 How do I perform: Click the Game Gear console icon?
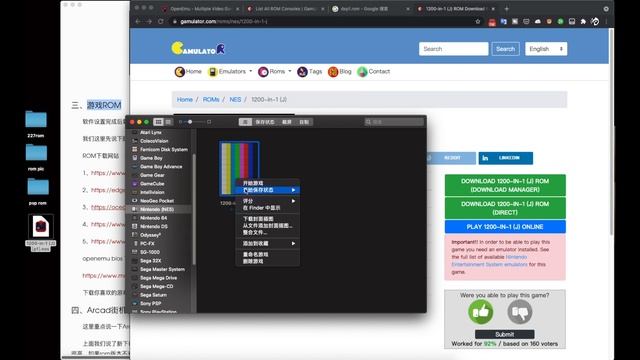(135, 175)
